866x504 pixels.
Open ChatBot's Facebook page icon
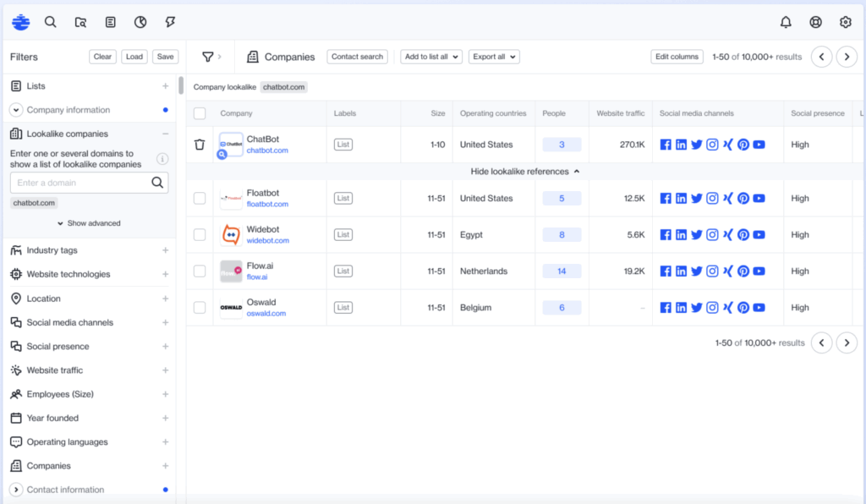pos(667,145)
